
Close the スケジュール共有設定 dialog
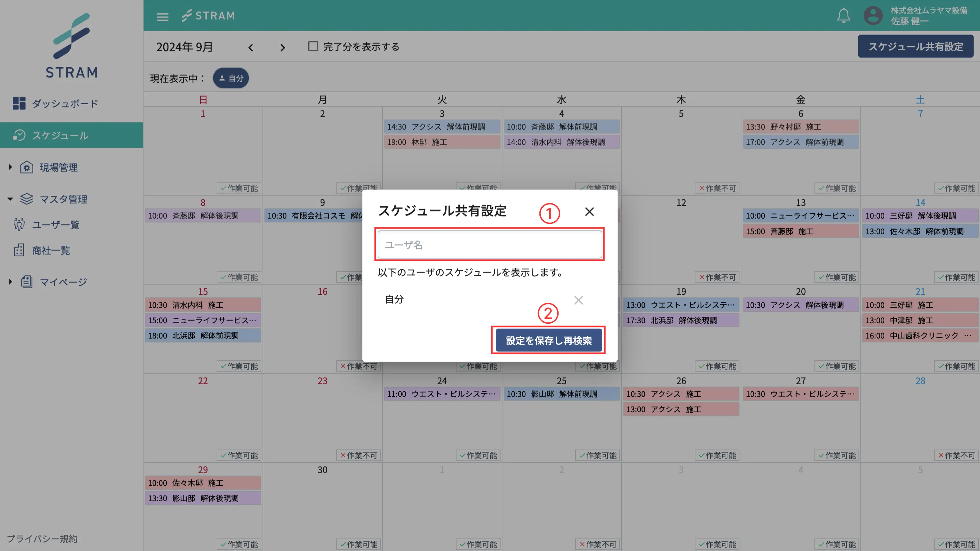tap(589, 211)
